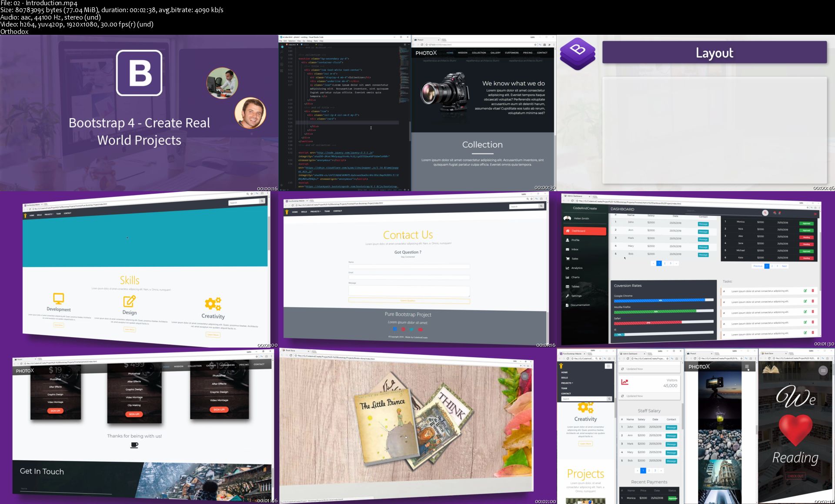Click the CHECK OUT button under Reading
The width and height of the screenshot is (835, 504).
(795, 476)
